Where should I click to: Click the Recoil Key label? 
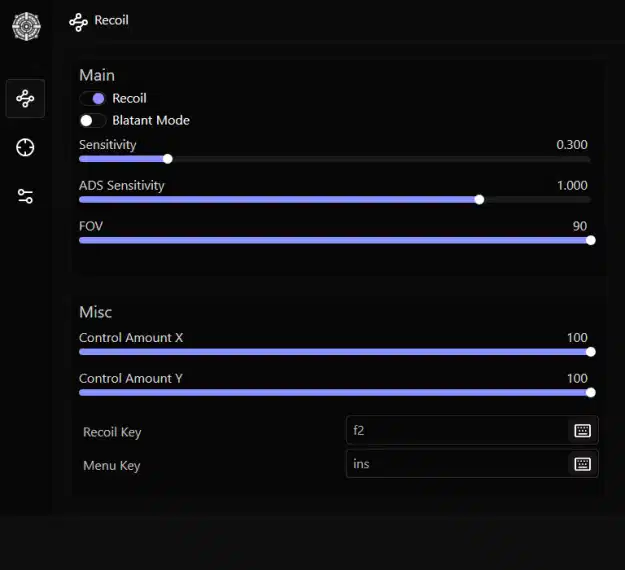coord(112,432)
